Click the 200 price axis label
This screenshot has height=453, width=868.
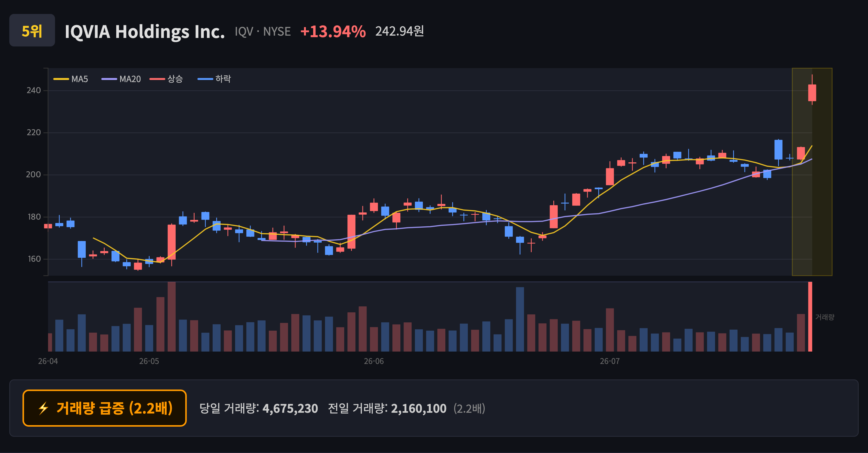point(34,175)
